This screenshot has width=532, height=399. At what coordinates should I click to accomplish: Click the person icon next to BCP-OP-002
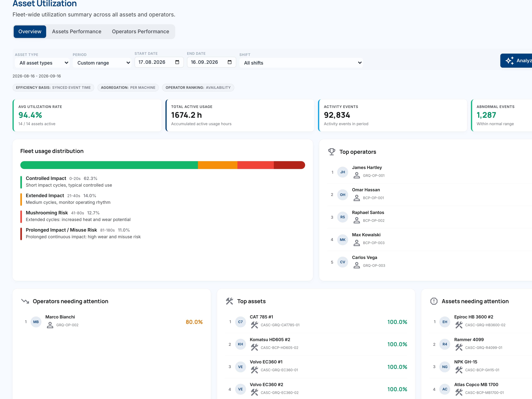(x=357, y=220)
